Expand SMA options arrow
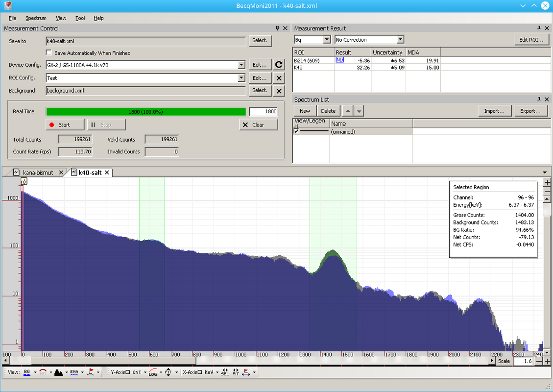This screenshot has width=553, height=392. tap(82, 372)
